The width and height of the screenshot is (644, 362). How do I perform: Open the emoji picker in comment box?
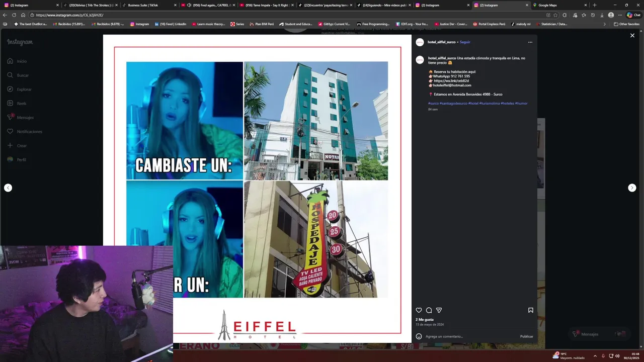tap(419, 336)
